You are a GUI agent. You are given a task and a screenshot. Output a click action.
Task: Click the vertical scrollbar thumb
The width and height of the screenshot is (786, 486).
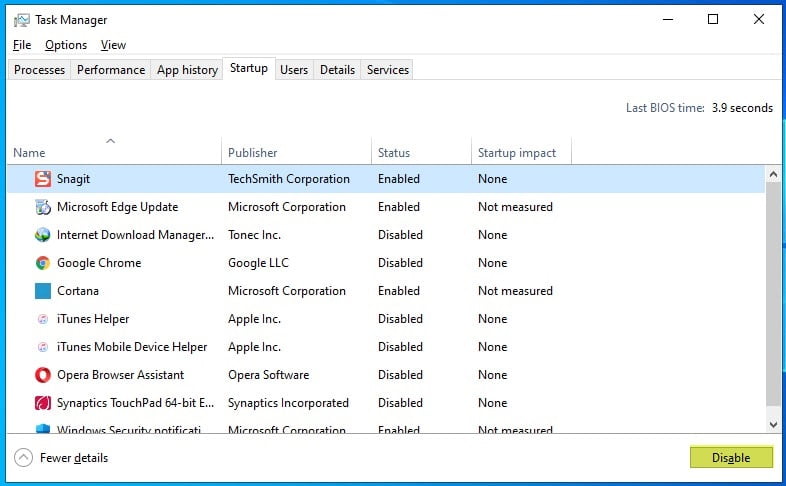(x=773, y=295)
